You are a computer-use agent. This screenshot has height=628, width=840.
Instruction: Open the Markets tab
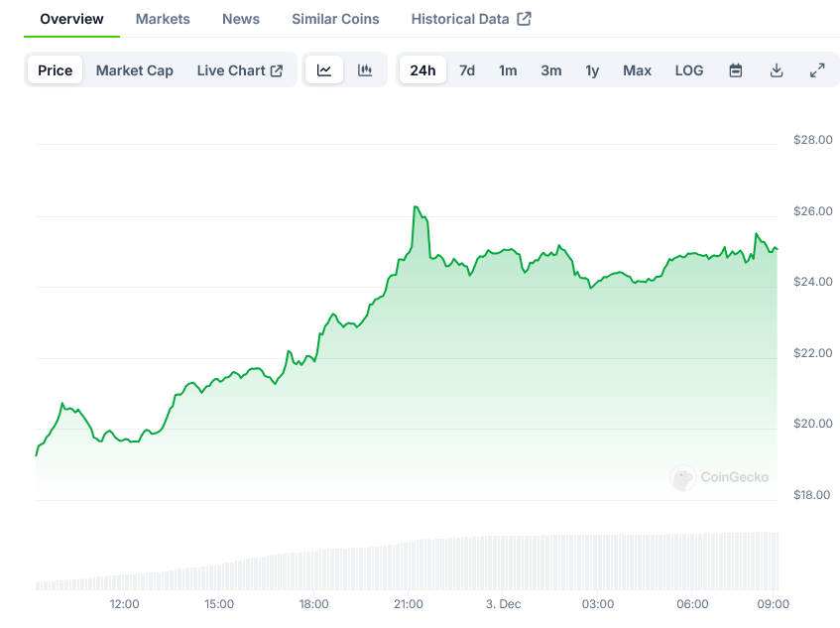[x=163, y=19]
